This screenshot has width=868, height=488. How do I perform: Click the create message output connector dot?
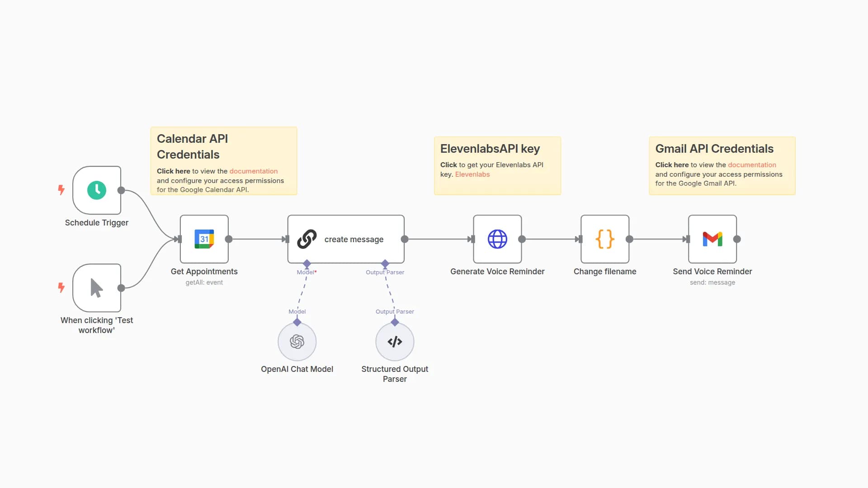405,239
